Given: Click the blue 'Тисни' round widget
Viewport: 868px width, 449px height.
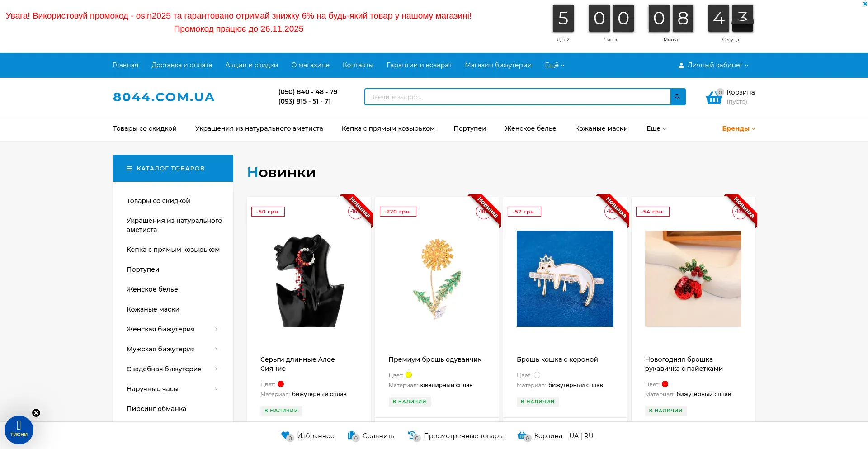Looking at the screenshot, I should (x=19, y=430).
